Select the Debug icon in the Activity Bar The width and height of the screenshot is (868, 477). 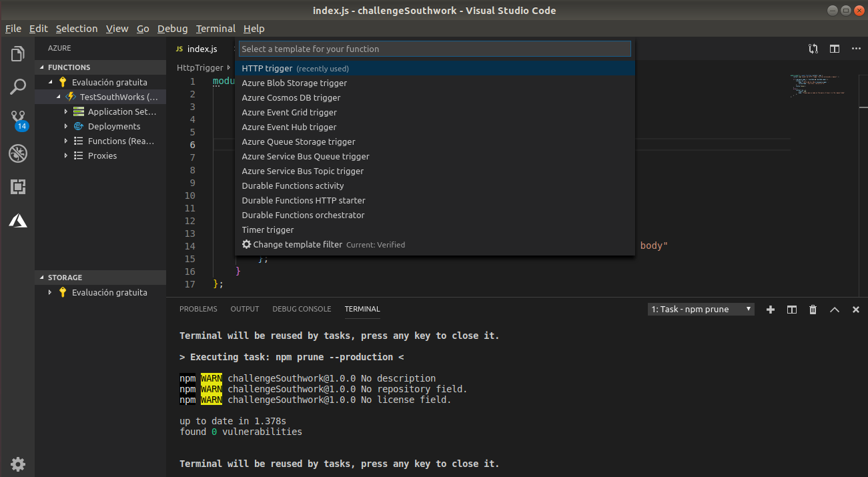coord(17,153)
